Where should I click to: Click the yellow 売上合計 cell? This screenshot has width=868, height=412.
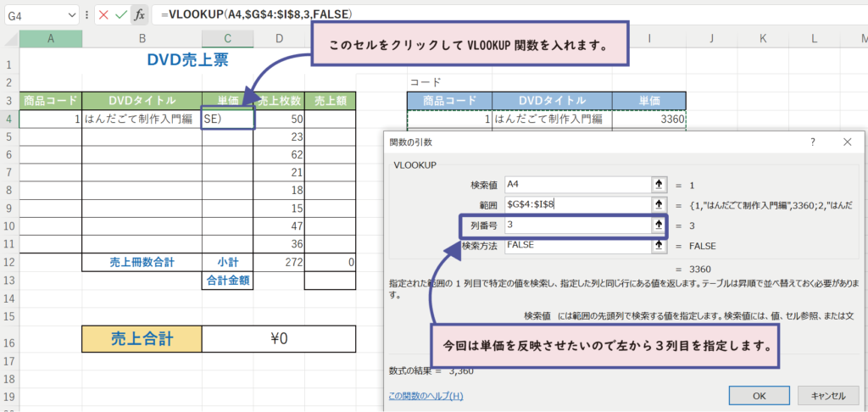[x=142, y=339]
